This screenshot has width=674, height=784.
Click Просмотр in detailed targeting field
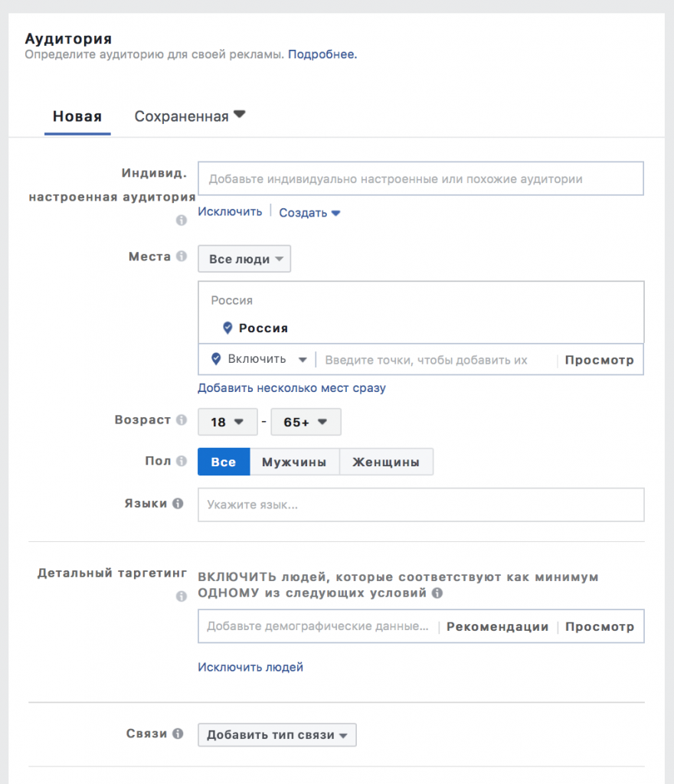(x=600, y=626)
